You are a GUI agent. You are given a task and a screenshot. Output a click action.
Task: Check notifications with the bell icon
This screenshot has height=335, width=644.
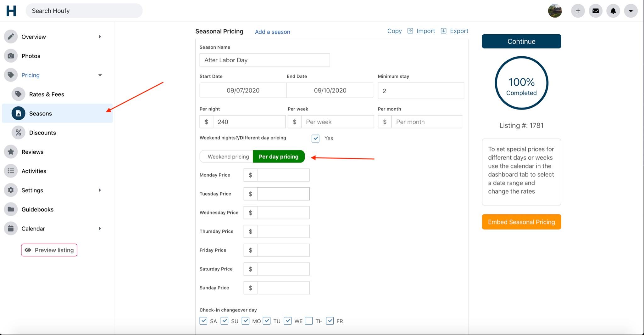tap(613, 10)
